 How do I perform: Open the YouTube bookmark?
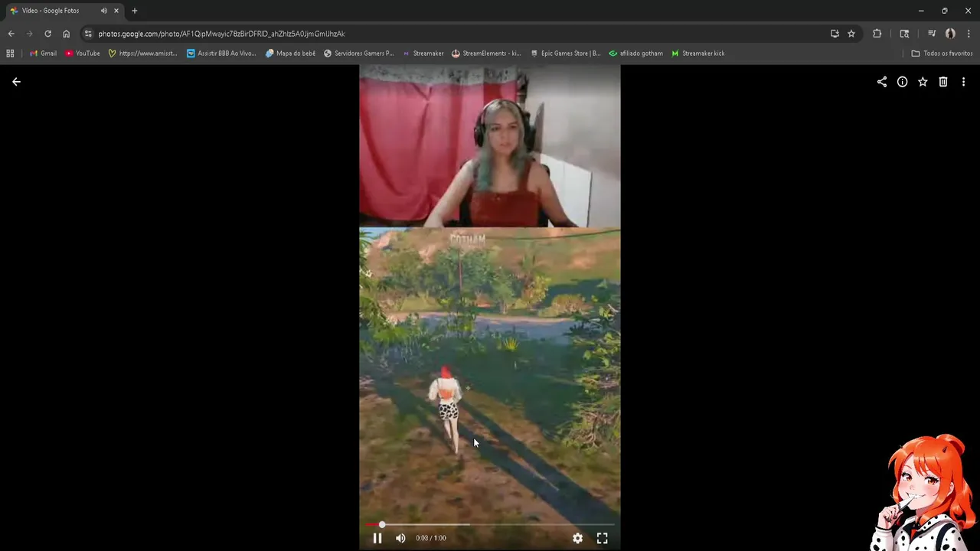point(83,54)
